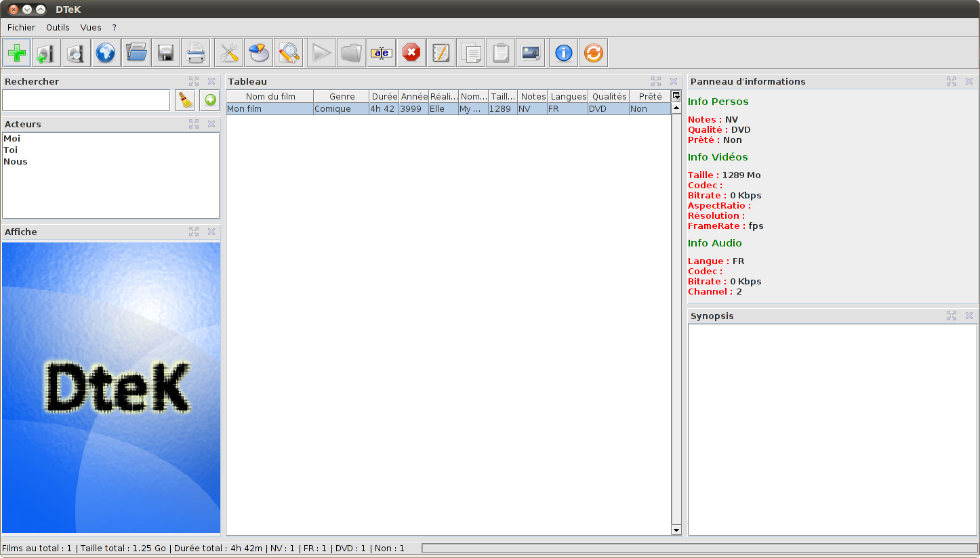Click the toolbar file icon with magnifier overlay
Screen dimensions: 980x558
[77, 53]
